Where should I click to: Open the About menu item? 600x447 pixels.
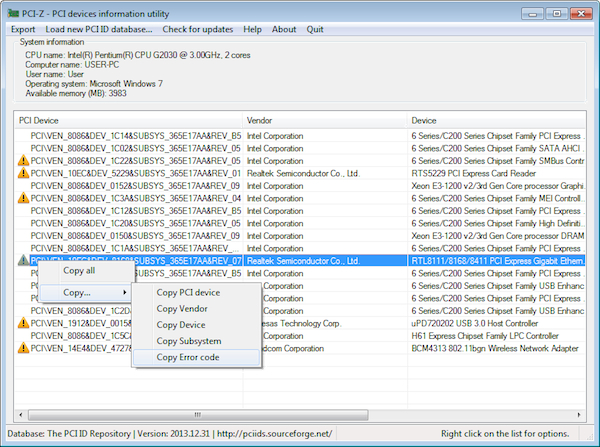pyautogui.click(x=284, y=29)
